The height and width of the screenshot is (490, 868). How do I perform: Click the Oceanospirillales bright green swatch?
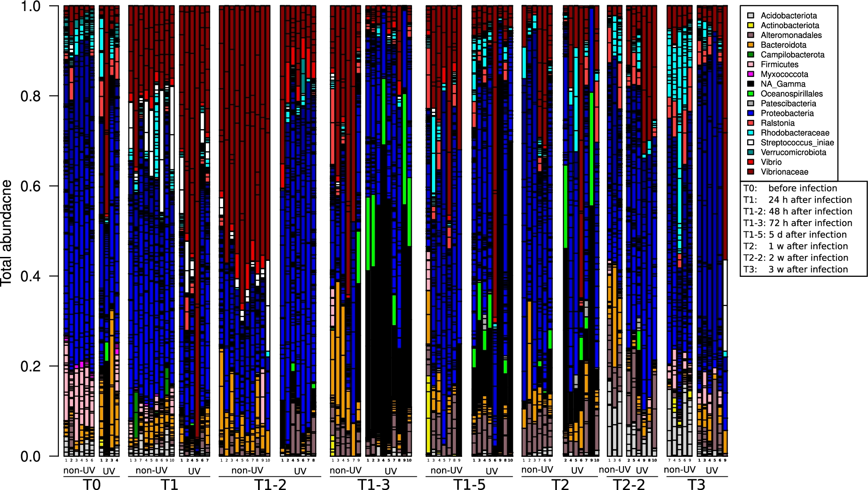tap(751, 93)
